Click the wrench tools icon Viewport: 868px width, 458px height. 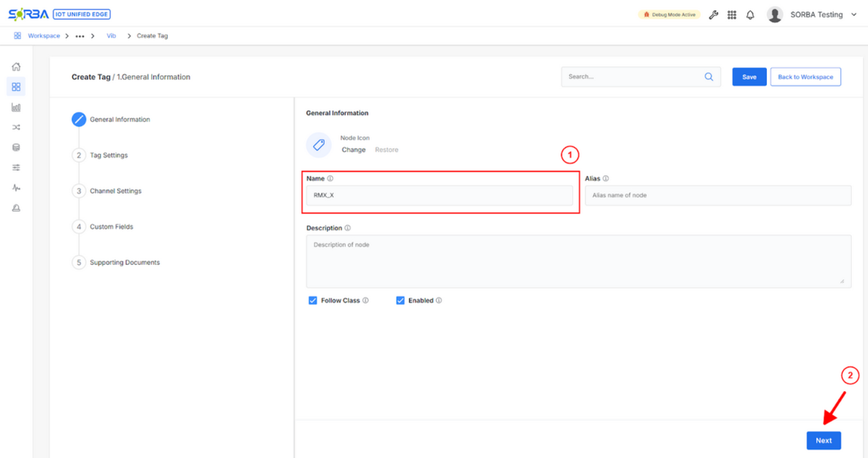click(x=713, y=15)
